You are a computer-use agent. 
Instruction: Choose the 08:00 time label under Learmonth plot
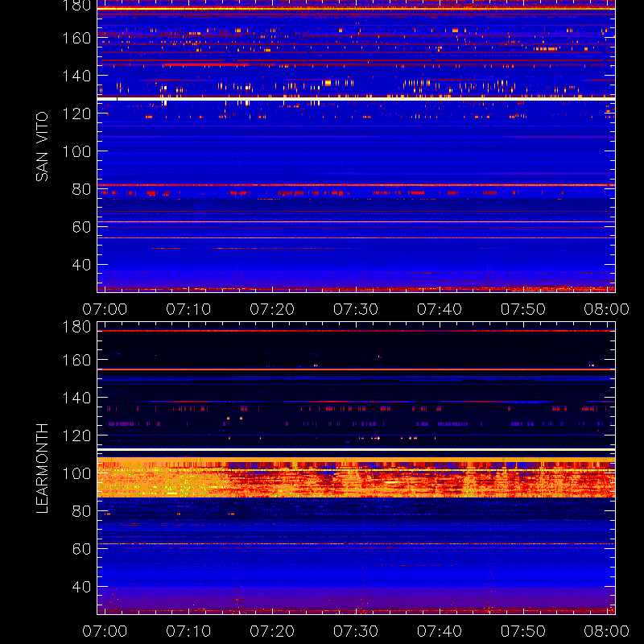[x=607, y=631]
